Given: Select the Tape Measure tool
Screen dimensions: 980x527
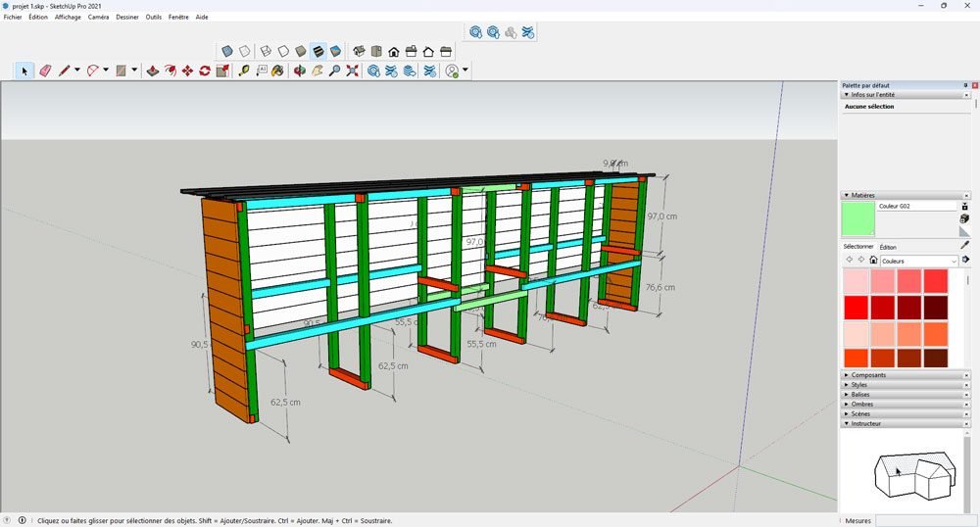Looking at the screenshot, I should pyautogui.click(x=244, y=71).
